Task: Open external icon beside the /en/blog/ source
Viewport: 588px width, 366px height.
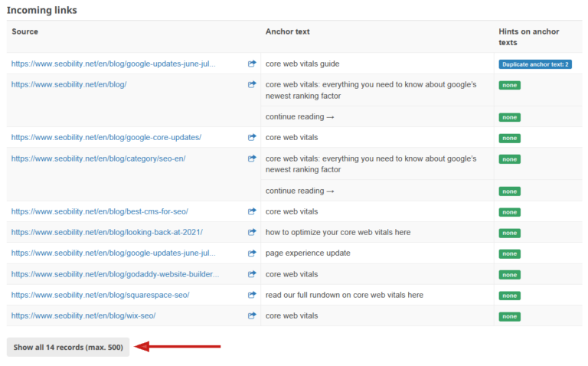Action: point(251,85)
